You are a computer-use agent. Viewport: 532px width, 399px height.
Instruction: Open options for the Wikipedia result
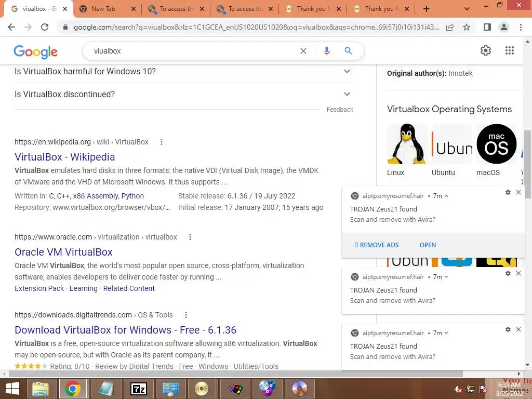[162, 142]
